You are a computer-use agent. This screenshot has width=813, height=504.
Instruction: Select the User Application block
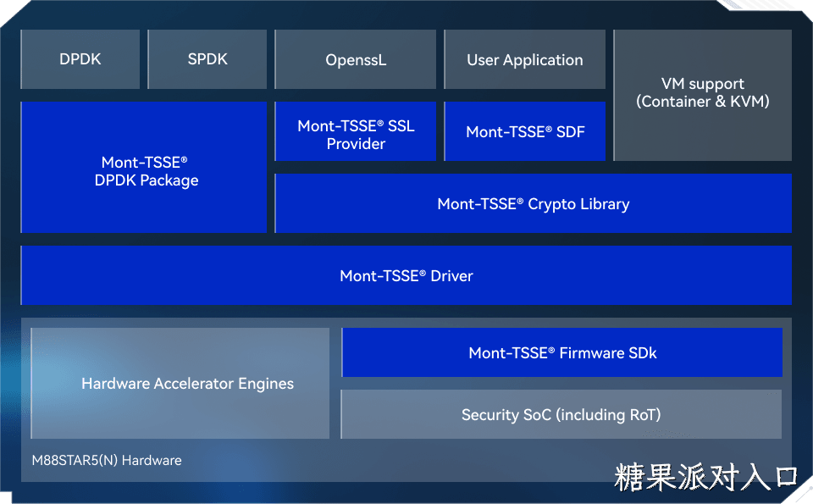pyautogui.click(x=525, y=59)
